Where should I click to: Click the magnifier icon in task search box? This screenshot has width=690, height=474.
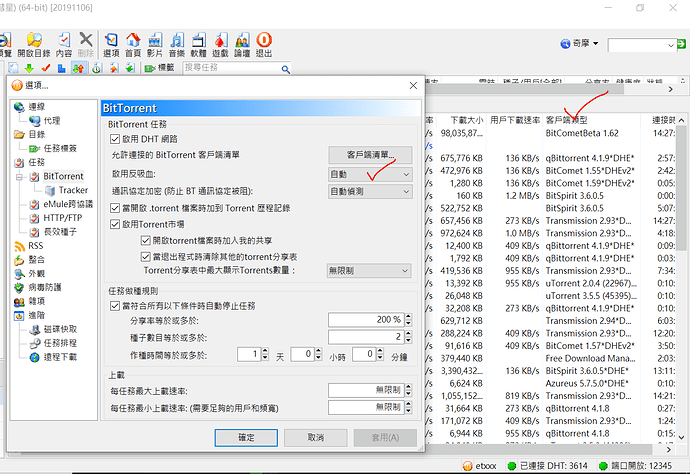(x=286, y=69)
